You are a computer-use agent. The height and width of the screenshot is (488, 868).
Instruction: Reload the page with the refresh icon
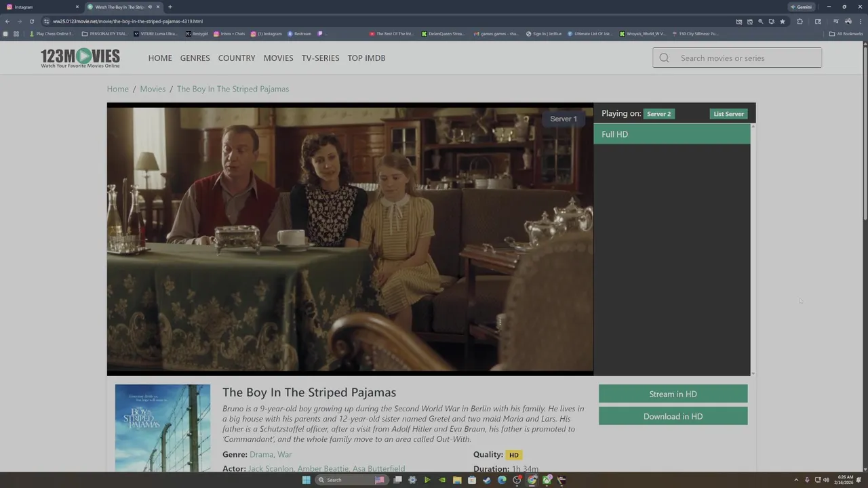tap(31, 21)
